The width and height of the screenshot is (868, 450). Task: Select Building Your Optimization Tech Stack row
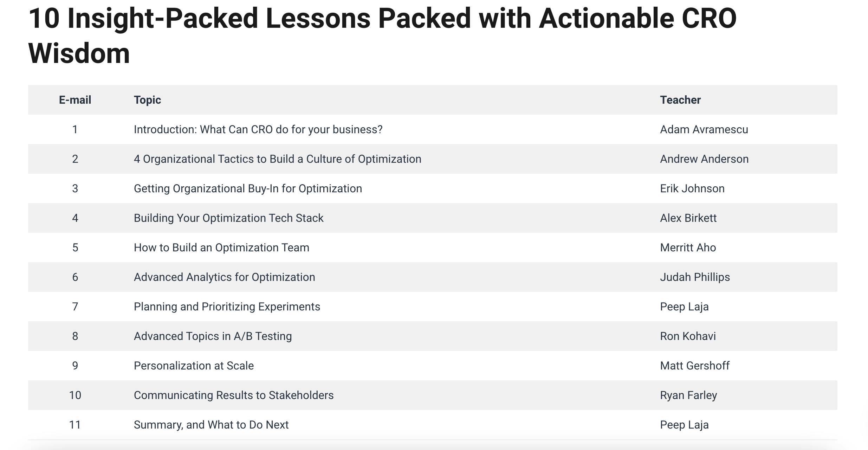[x=433, y=218]
